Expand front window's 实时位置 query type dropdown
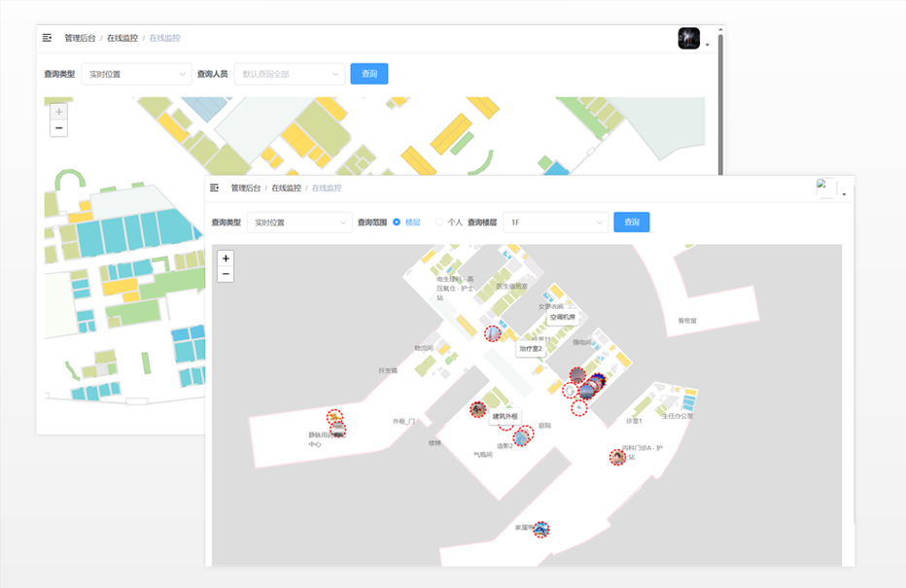The image size is (906, 588). [299, 223]
